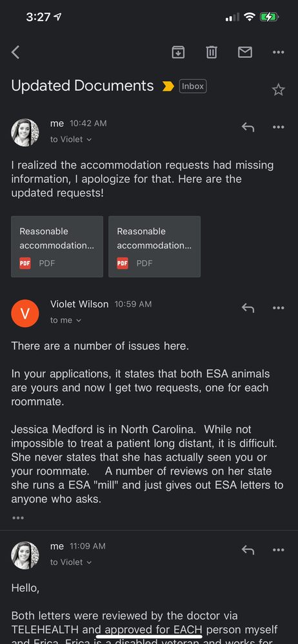
Task: Delete the thread with trash icon
Action: pyautogui.click(x=212, y=52)
